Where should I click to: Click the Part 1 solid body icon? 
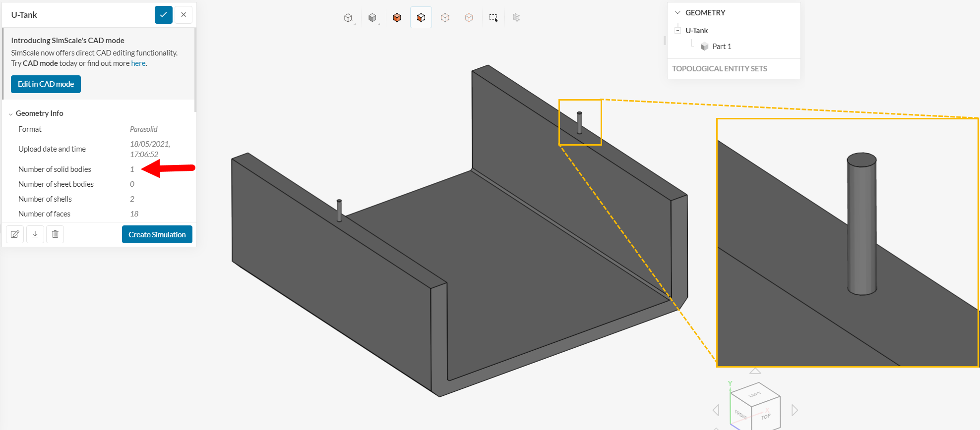point(704,47)
